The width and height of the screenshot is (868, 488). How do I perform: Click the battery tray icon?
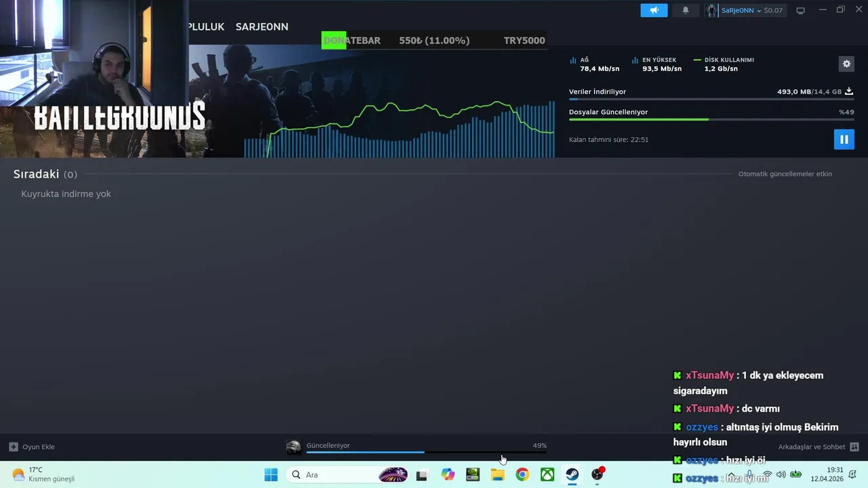point(796,474)
